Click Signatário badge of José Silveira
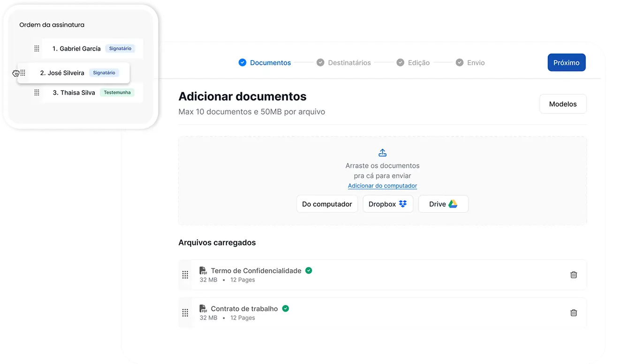Screen dimensions: 620x364 [104, 73]
